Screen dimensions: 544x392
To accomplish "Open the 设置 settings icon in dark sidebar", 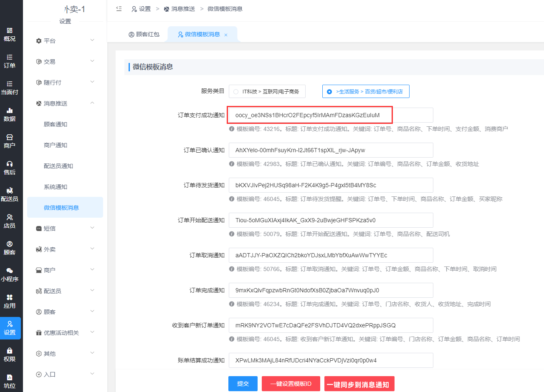I will pyautogui.click(x=10, y=328).
